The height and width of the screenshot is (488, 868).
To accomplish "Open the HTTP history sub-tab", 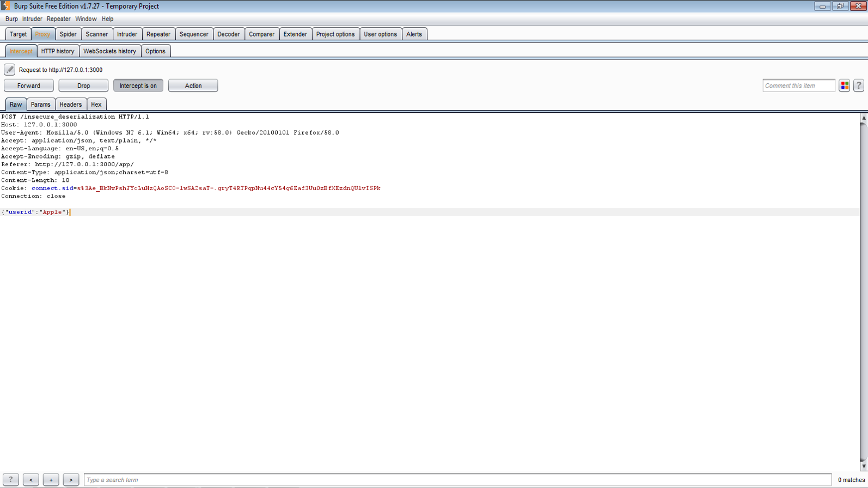I will 58,51.
